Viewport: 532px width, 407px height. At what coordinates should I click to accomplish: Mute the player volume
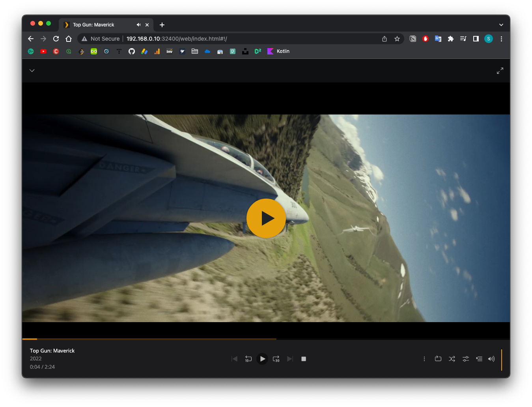pos(491,359)
